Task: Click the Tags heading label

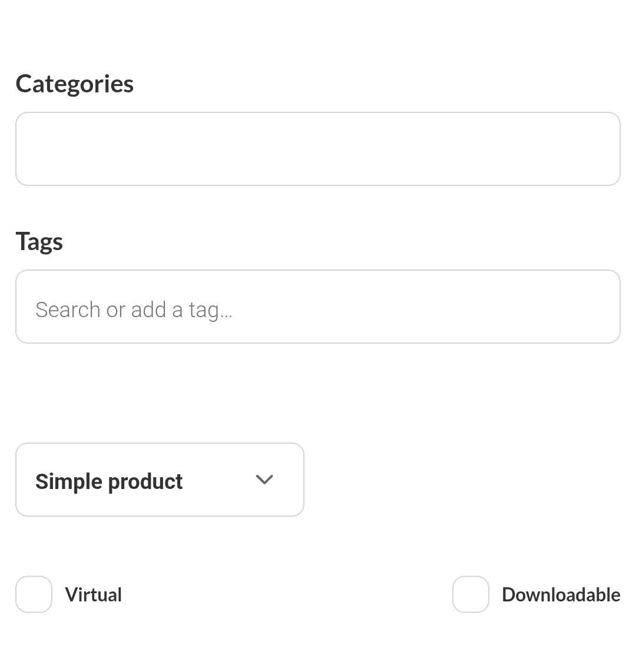Action: click(39, 241)
